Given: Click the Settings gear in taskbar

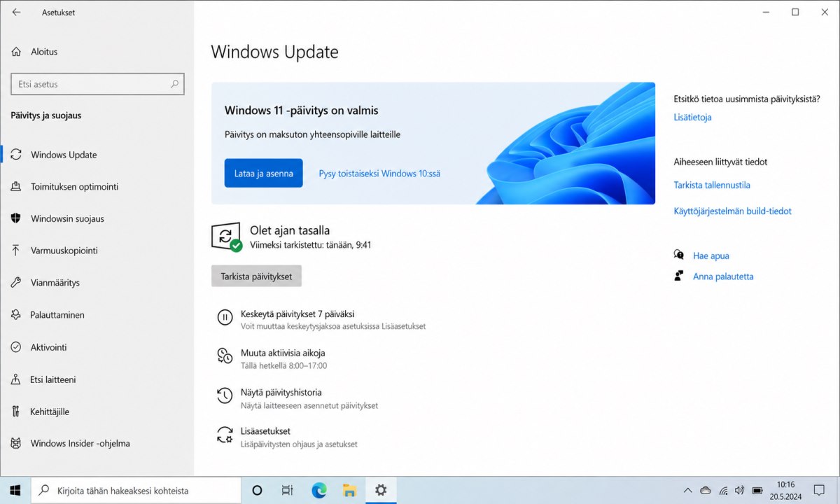Looking at the screenshot, I should pos(381,491).
